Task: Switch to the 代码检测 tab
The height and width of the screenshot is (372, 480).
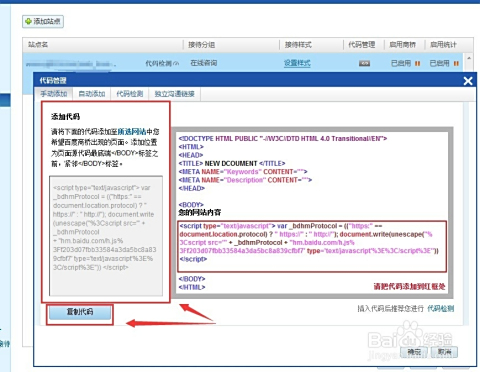Action: click(x=130, y=94)
